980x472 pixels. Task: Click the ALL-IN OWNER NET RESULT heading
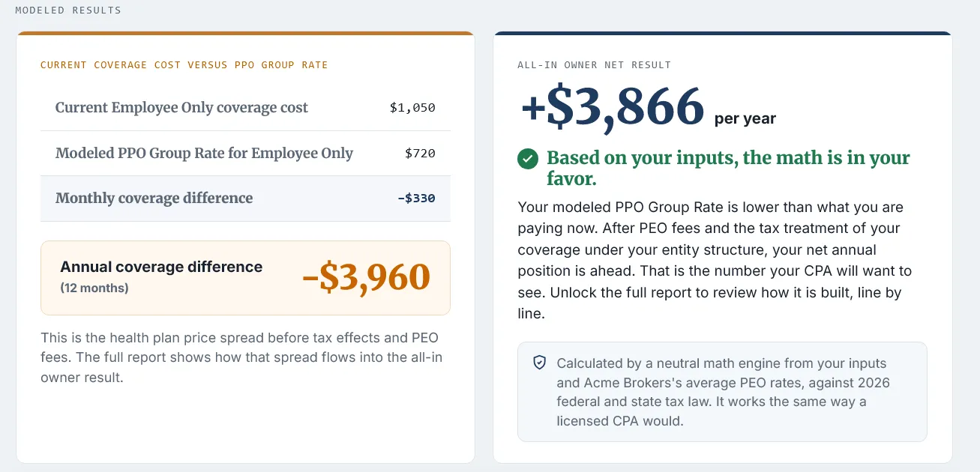click(595, 65)
